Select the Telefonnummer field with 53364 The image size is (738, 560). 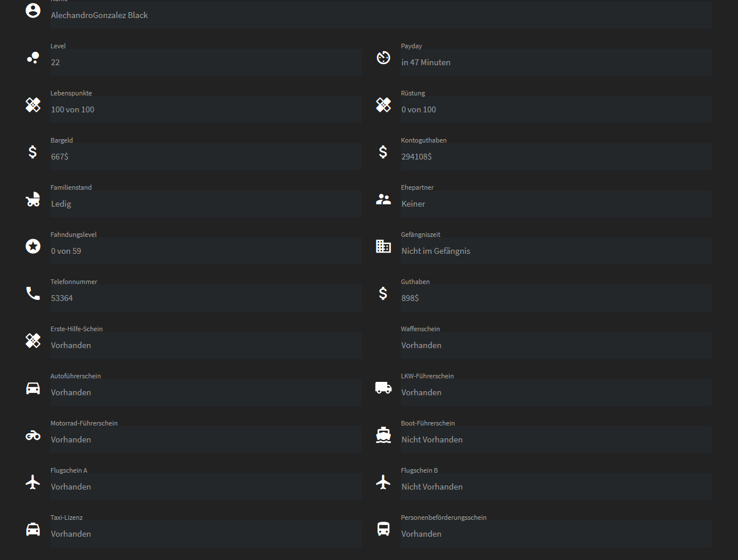[x=206, y=298]
